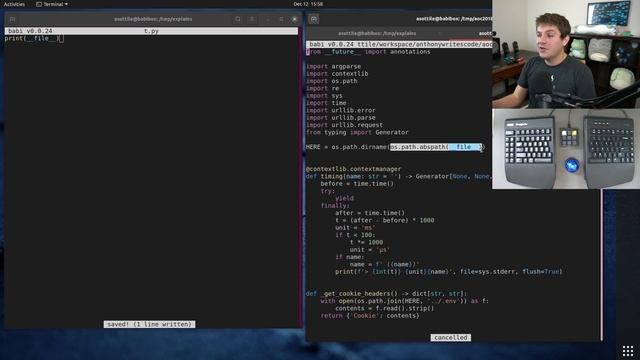Viewport: 640px width, 360px height.
Task: Click the 'def timing' function definition line
Action: point(399,176)
